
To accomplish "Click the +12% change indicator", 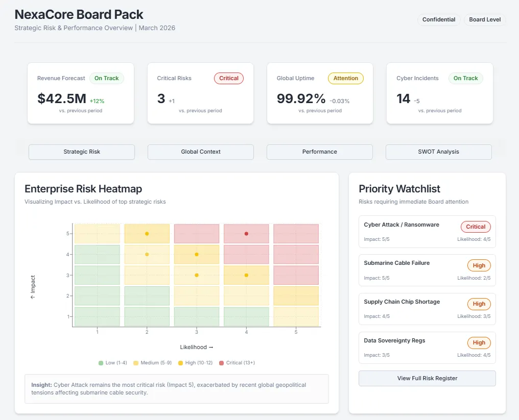I will click(97, 101).
